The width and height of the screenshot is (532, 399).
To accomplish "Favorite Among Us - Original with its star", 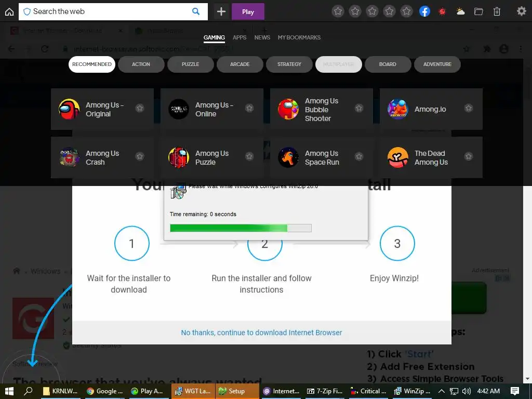I will (140, 108).
